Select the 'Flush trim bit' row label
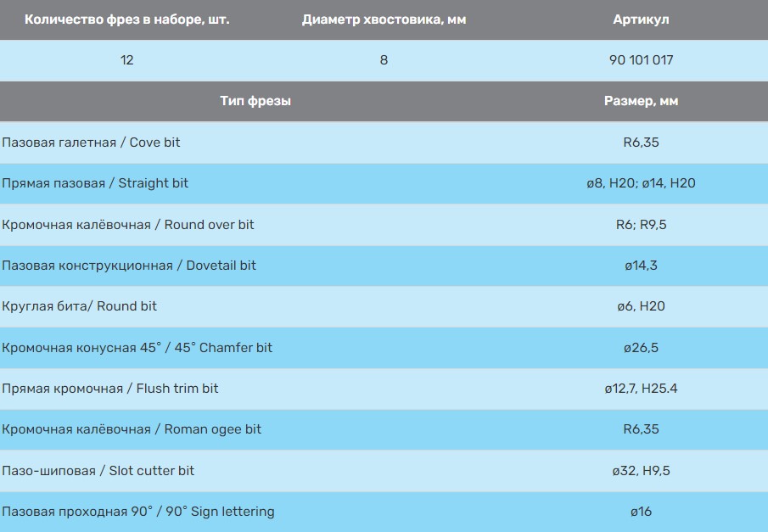This screenshot has width=768, height=532. click(110, 389)
